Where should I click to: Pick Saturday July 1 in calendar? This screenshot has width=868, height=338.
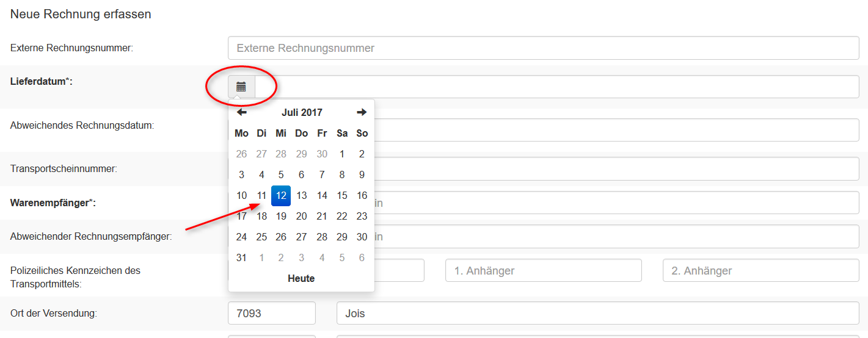[342, 154]
